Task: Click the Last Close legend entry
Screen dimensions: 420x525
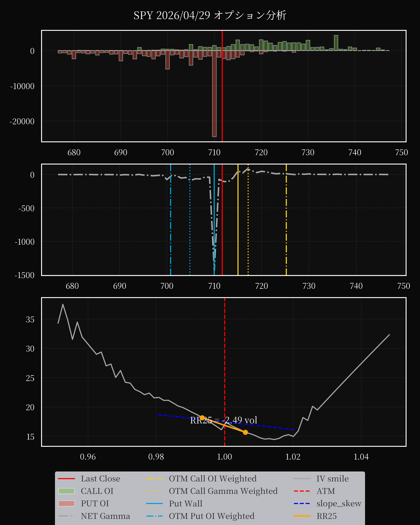Action: [89, 478]
